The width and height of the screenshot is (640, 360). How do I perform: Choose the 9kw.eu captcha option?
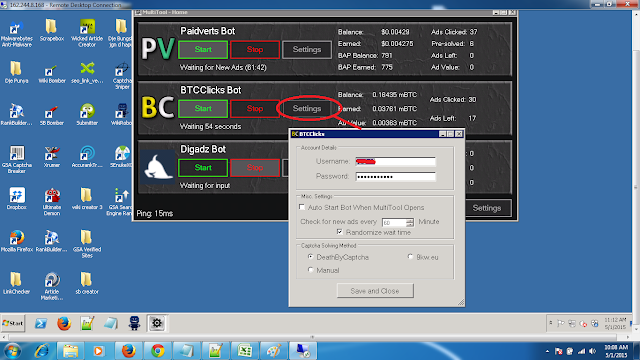pyautogui.click(x=410, y=257)
